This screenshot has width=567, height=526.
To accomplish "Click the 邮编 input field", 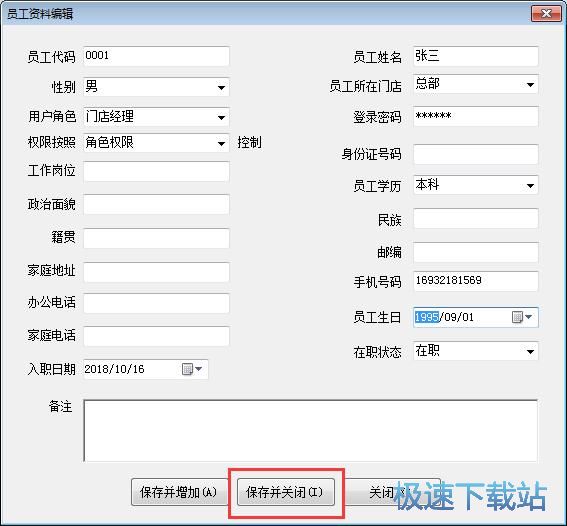I will 476,252.
